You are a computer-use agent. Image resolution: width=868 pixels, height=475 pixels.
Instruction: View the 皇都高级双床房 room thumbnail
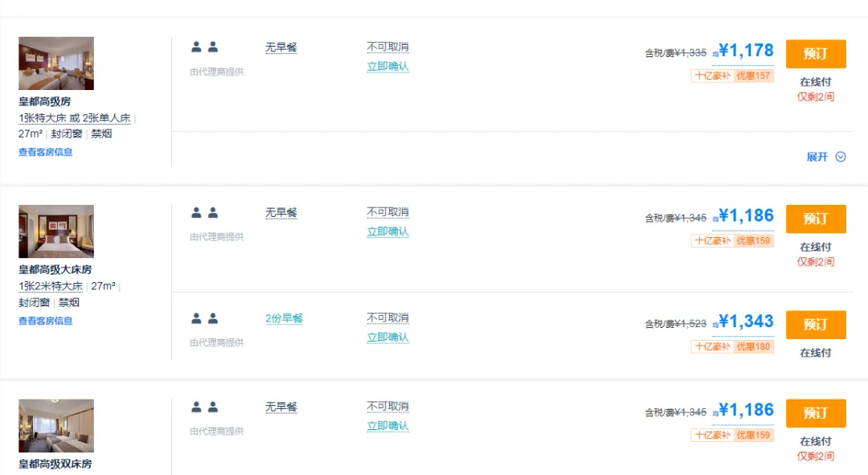(56, 426)
